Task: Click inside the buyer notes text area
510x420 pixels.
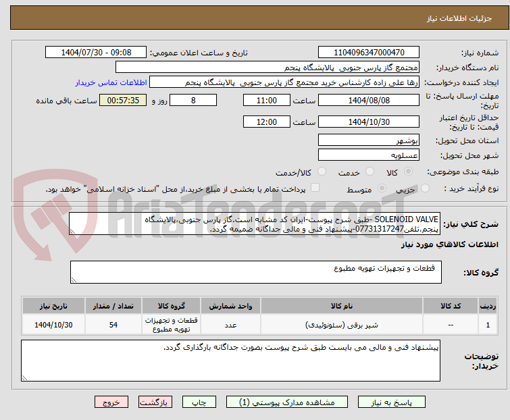Action: pyautogui.click(x=230, y=360)
